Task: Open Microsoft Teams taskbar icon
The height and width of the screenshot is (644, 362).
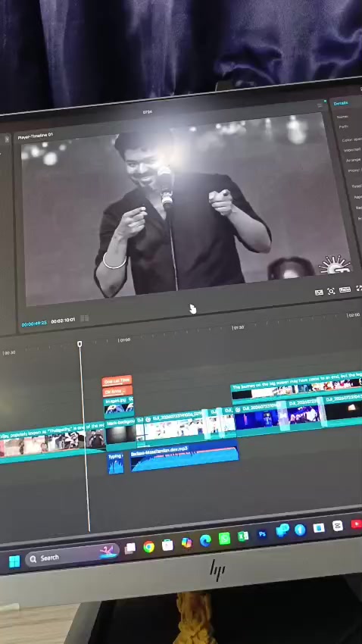Action: click(x=282, y=531)
